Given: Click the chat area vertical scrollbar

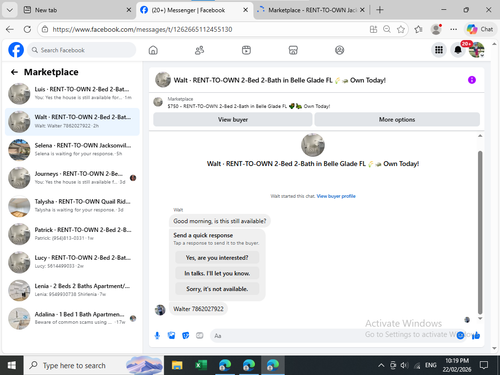Looking at the screenshot, I should click(480, 232).
